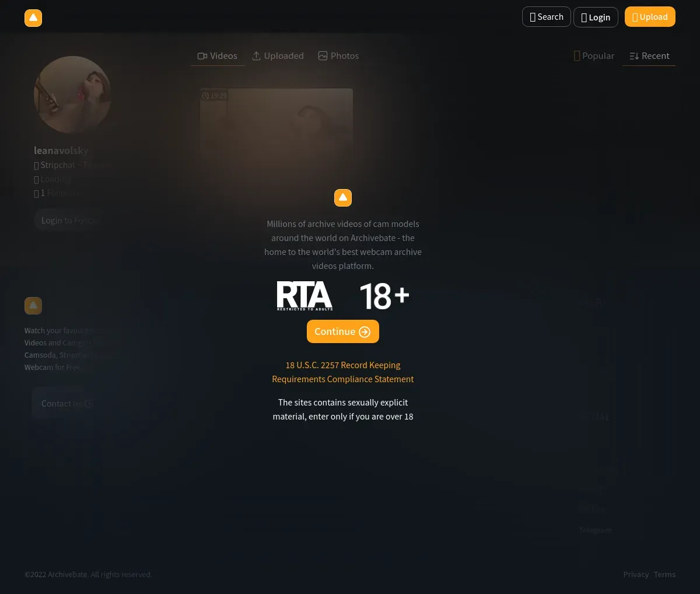Open the 19:29 video thumbnail
This screenshot has width=700, height=594.
276,131
